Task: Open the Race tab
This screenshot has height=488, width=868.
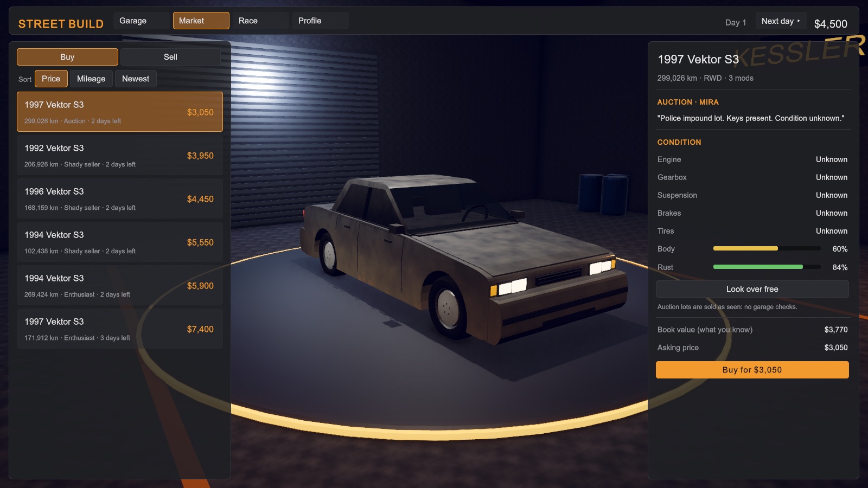Action: (x=260, y=21)
